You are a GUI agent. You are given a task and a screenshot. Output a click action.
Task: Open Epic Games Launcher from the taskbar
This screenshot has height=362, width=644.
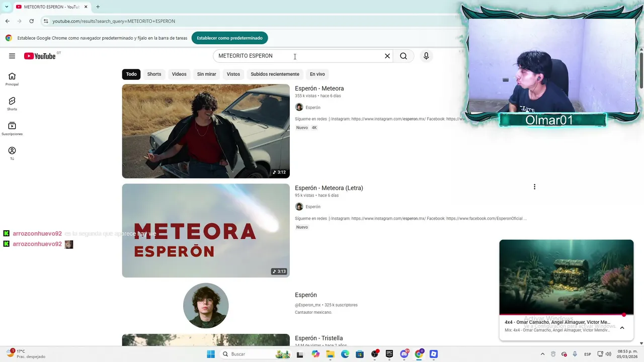(x=389, y=354)
